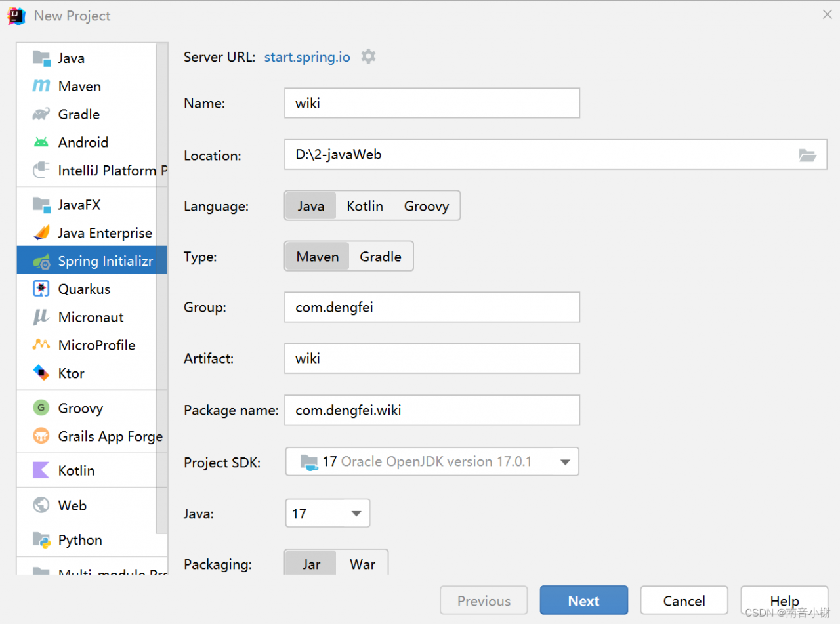Click the Spring Initializr leaf icon
This screenshot has height=624, width=840.
[41, 261]
